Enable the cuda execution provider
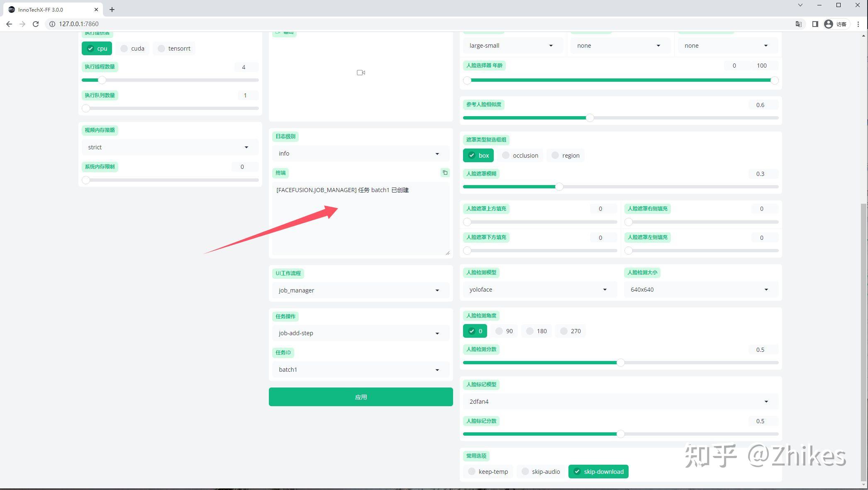The width and height of the screenshot is (868, 490). 132,49
